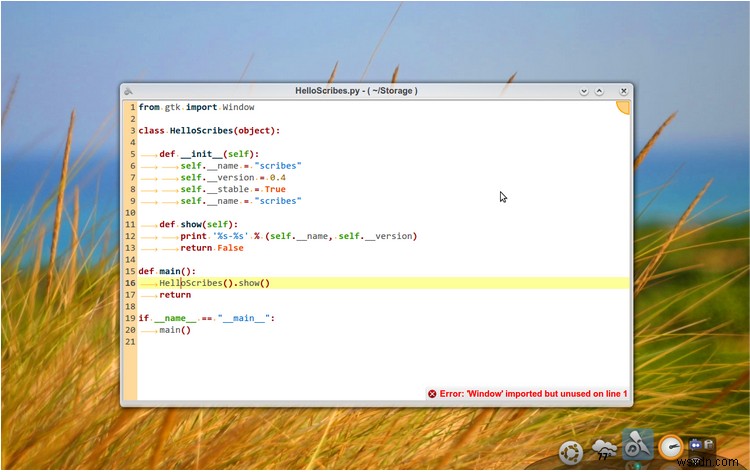Open the window menu icon left of the title

tap(129, 91)
